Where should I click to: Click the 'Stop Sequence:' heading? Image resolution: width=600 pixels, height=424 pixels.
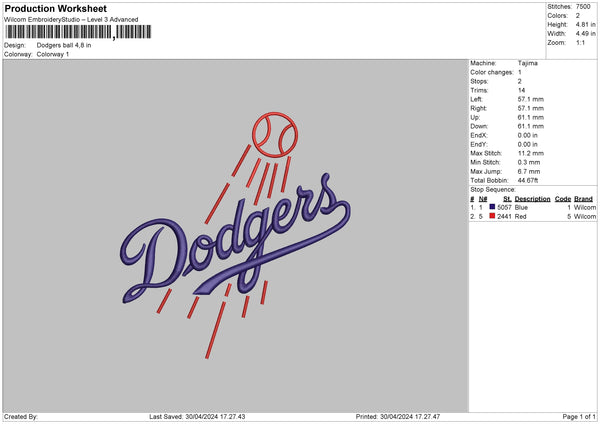click(x=493, y=189)
